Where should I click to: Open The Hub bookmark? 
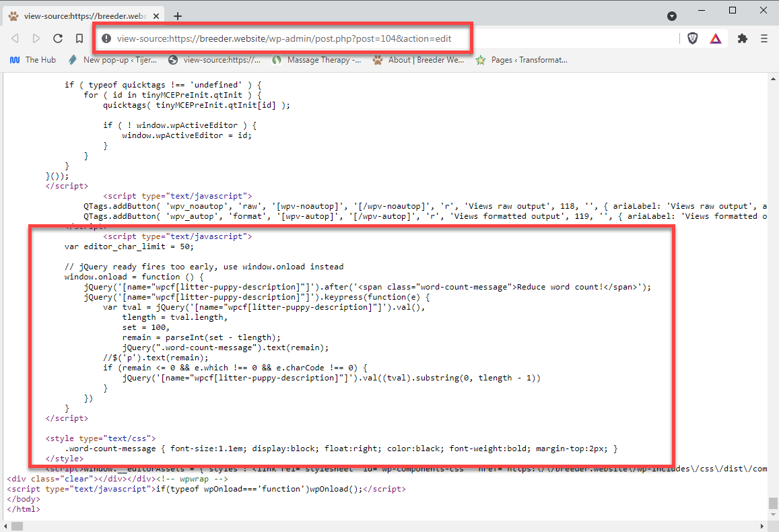click(x=33, y=60)
